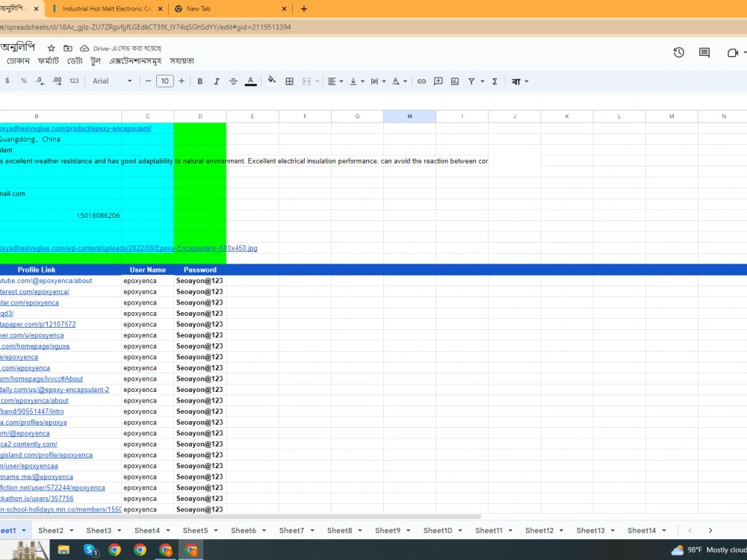The width and height of the screenshot is (747, 560).
Task: Open the টুল (Tools) menu
Action: (x=96, y=61)
